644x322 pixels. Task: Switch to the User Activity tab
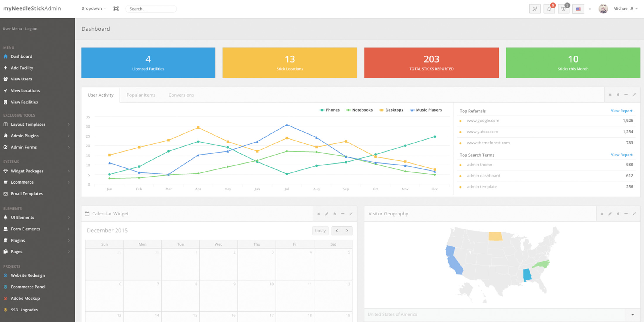(x=100, y=95)
